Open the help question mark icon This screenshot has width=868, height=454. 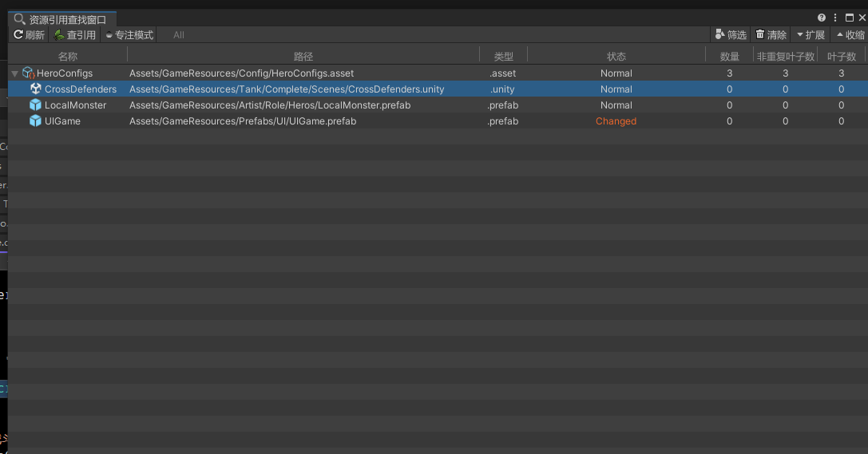[x=822, y=18]
